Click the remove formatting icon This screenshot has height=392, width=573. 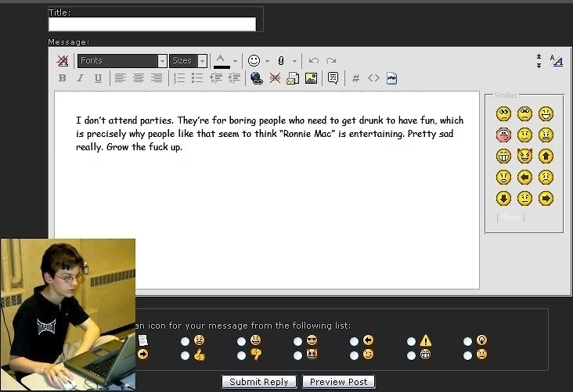pyautogui.click(x=63, y=60)
